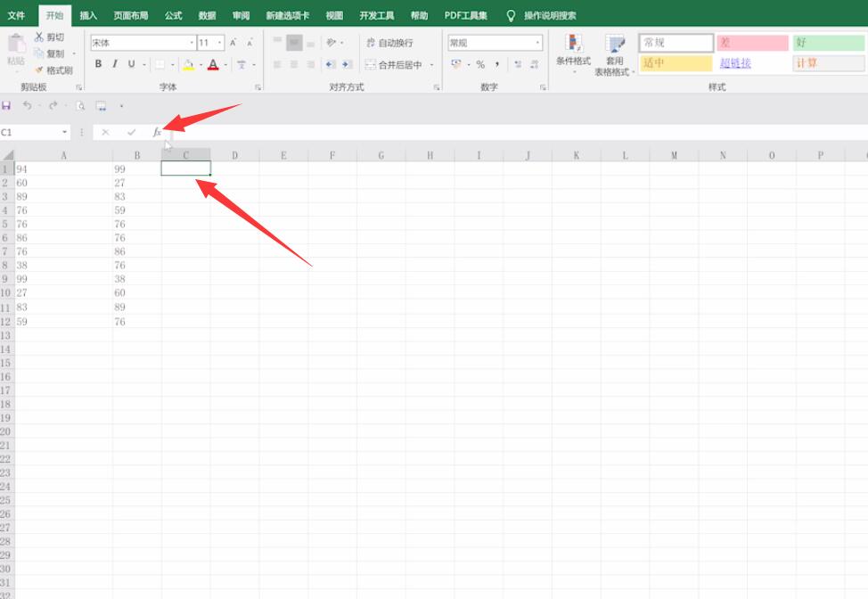Viewport: 868px width, 599px height.
Task: Redo the previous action
Action: pos(53,106)
